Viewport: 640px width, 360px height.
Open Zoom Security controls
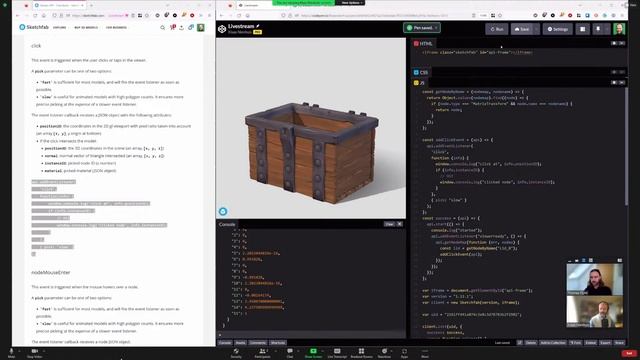[x=236, y=353]
